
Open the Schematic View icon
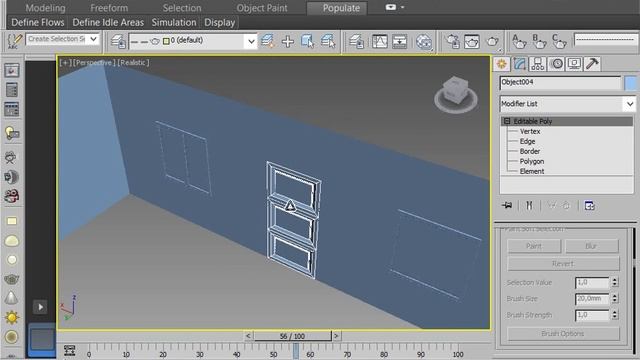pyautogui.click(x=399, y=41)
